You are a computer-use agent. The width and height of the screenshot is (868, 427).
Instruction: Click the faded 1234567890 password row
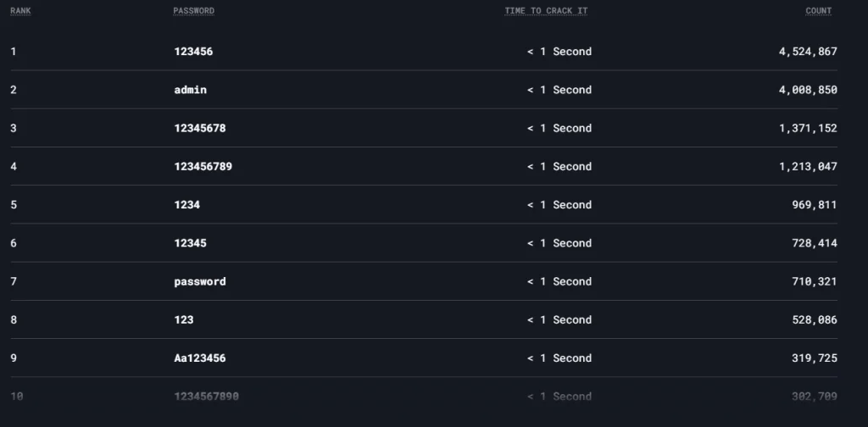pyautogui.click(x=424, y=396)
